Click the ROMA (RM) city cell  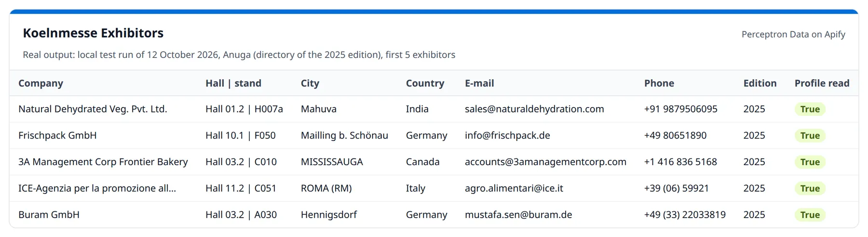pyautogui.click(x=326, y=188)
